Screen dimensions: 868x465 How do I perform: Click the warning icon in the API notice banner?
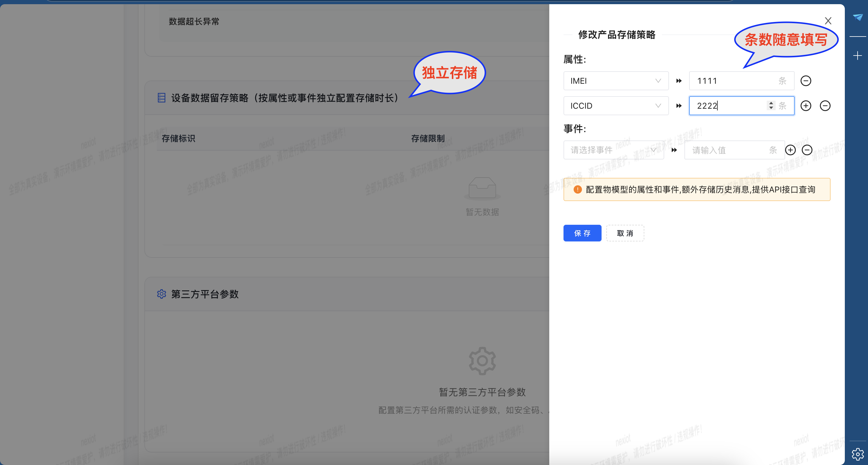tap(577, 189)
